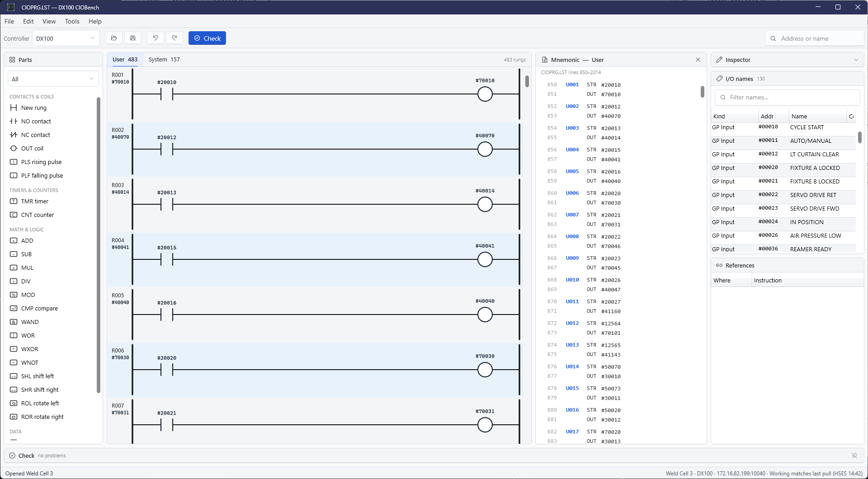868x479 pixels.
Task: Jump to mnemonic U017 link
Action: pyautogui.click(x=572, y=432)
